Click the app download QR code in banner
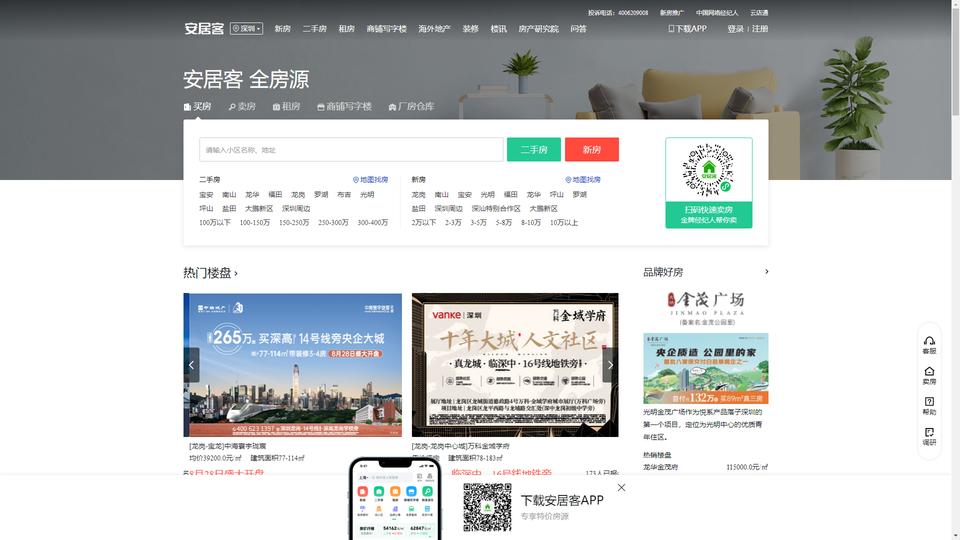Viewport: 960px width, 540px height. click(487, 507)
